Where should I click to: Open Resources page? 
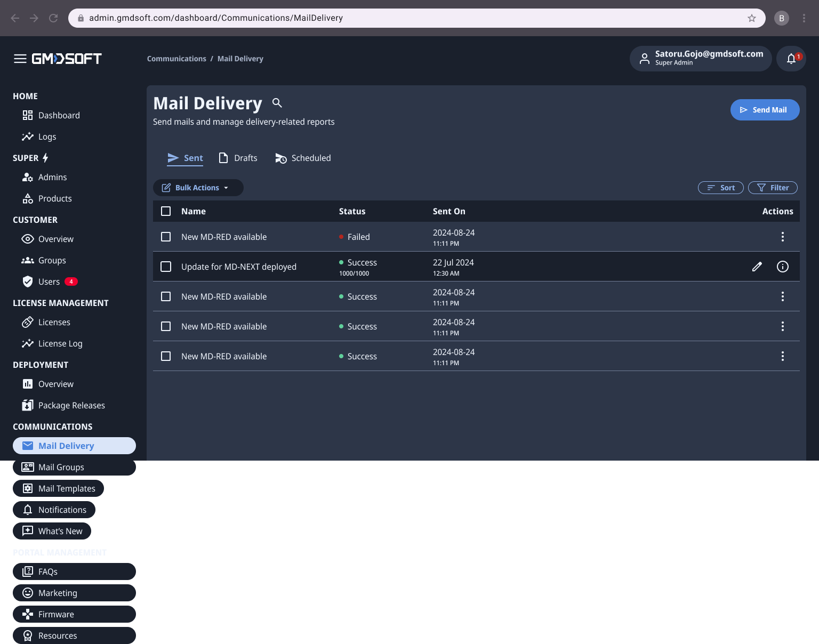(74, 635)
